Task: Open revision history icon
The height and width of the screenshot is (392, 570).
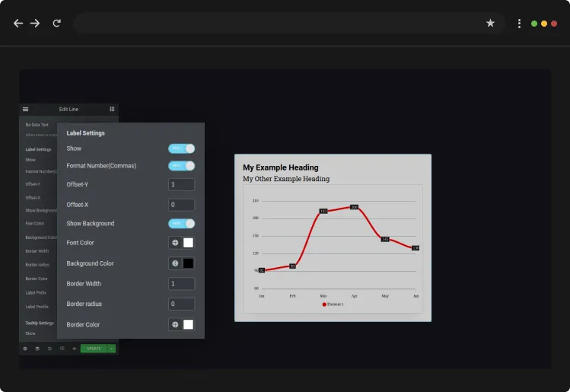Action: [x=49, y=349]
